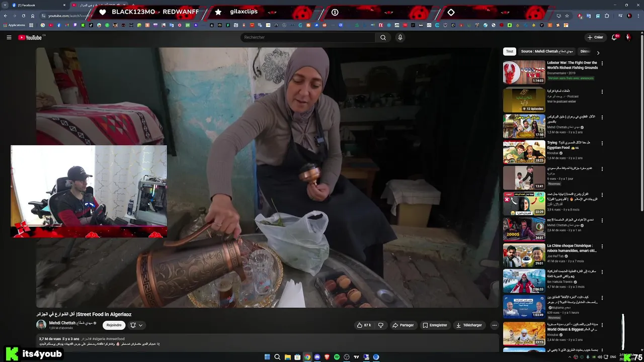This screenshot has height=362, width=644.
Task: Open more actions ellipsis below video
Action: [494, 325]
